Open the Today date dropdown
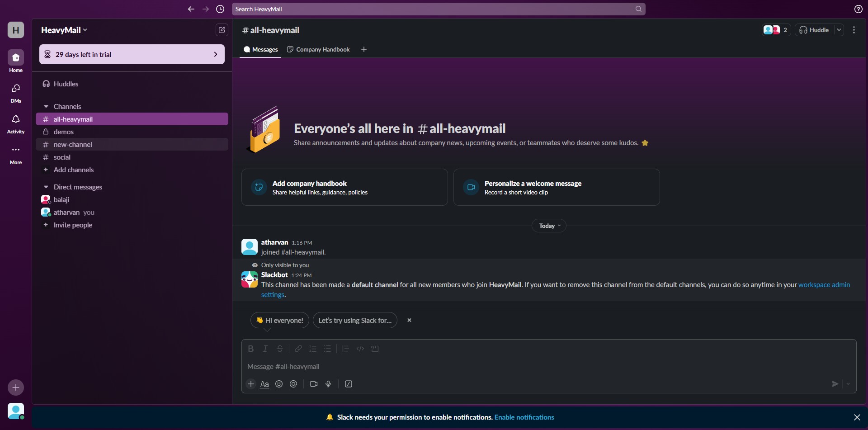The image size is (868, 430). [x=549, y=226]
